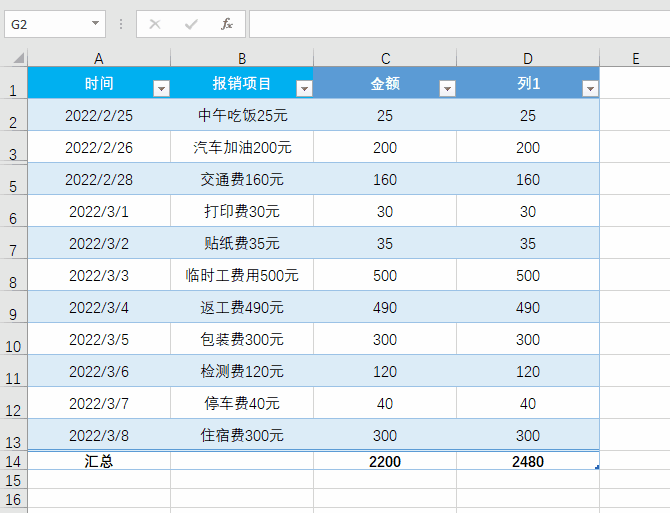Click the 报销项目 header cell
The image size is (670, 513).
tap(242, 83)
